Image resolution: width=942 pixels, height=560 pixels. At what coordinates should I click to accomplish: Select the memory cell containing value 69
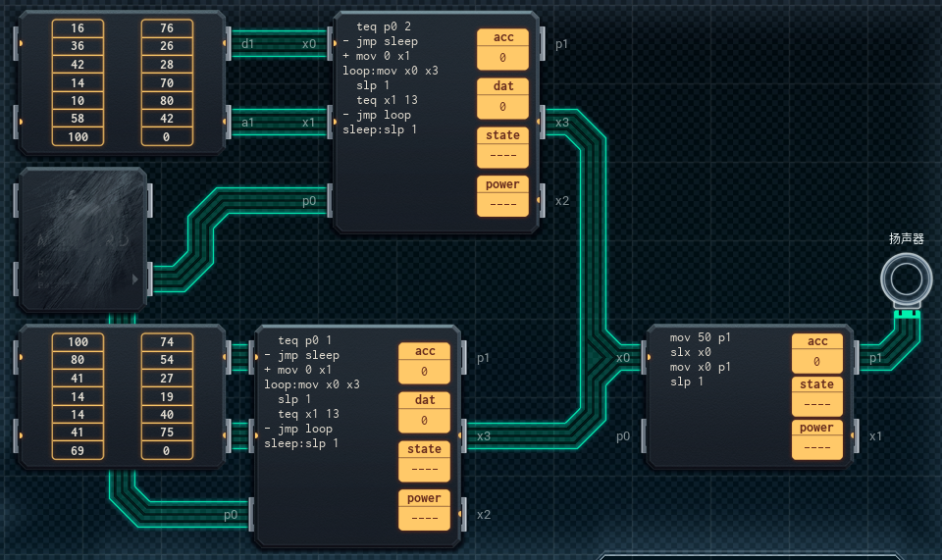[77, 451]
